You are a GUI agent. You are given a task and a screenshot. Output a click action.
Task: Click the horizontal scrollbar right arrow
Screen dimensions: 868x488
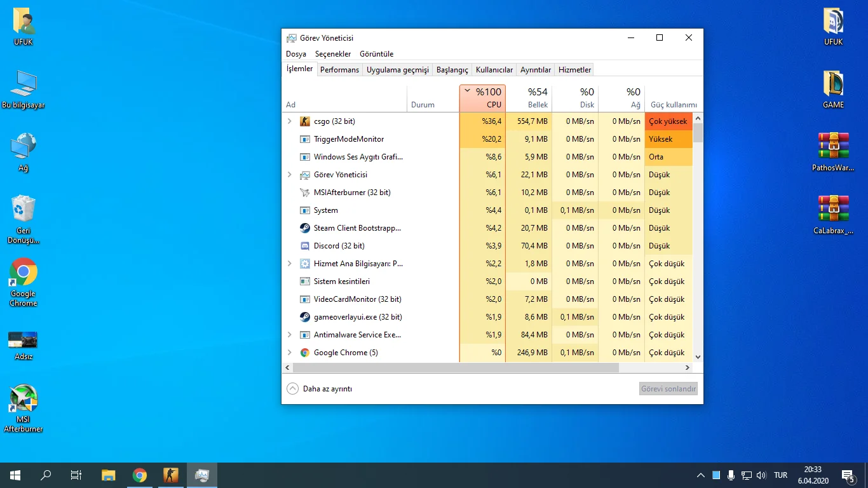click(687, 368)
